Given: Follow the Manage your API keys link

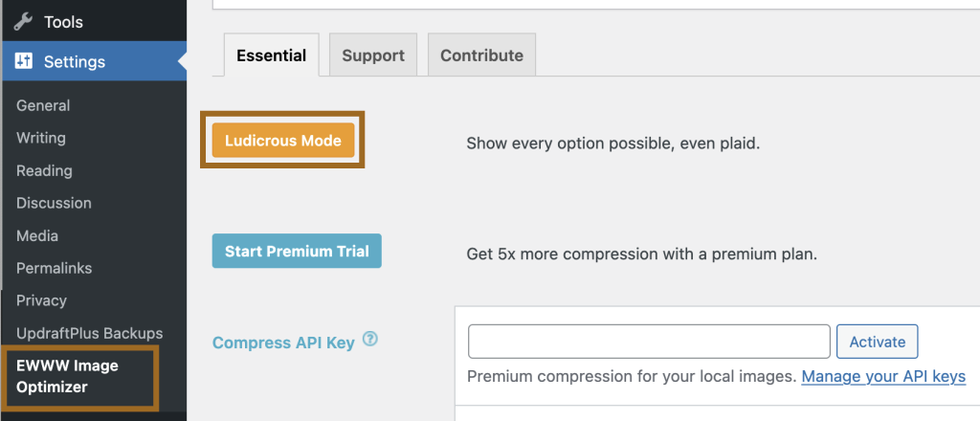Looking at the screenshot, I should tap(883, 376).
